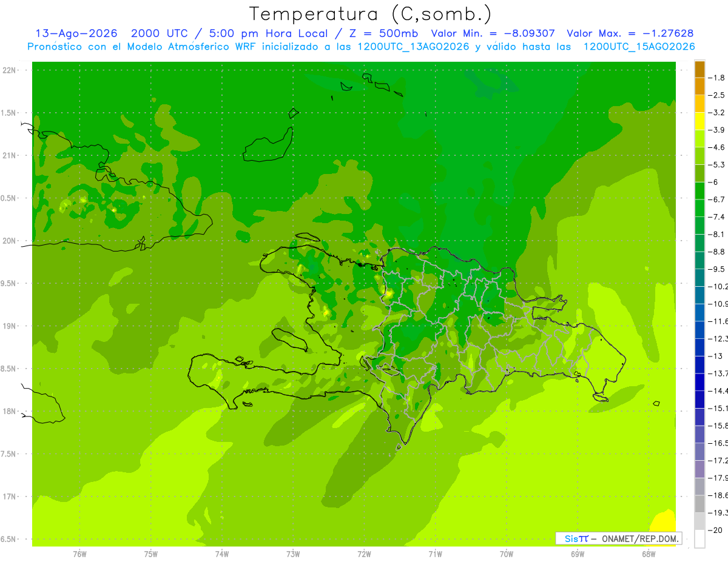Click the "69W" longitude label
728x562 pixels.
point(578,554)
